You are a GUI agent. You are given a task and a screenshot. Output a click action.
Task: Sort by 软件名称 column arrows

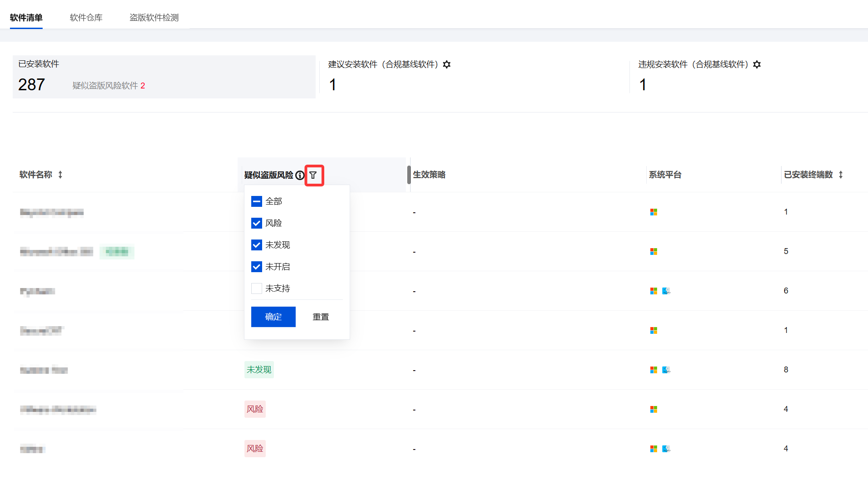click(60, 175)
